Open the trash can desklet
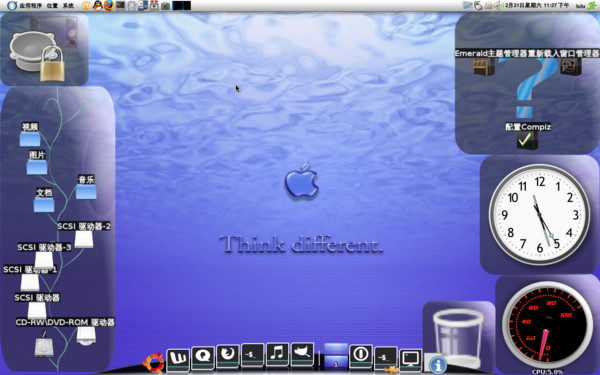This screenshot has width=600, height=375. pos(458,338)
